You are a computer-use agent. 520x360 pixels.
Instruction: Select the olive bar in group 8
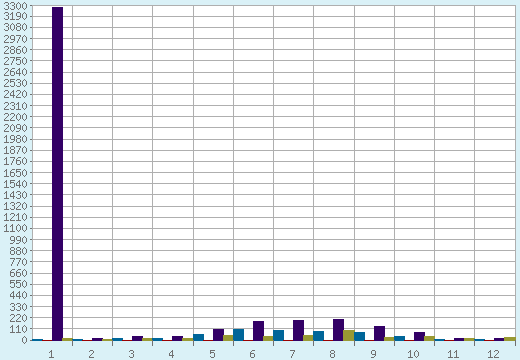349,335
